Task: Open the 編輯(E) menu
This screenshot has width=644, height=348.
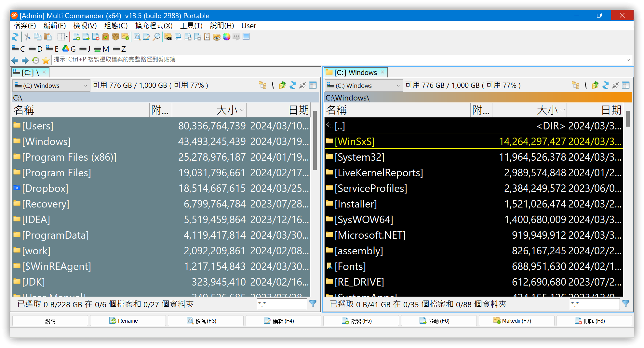Action: (x=55, y=26)
